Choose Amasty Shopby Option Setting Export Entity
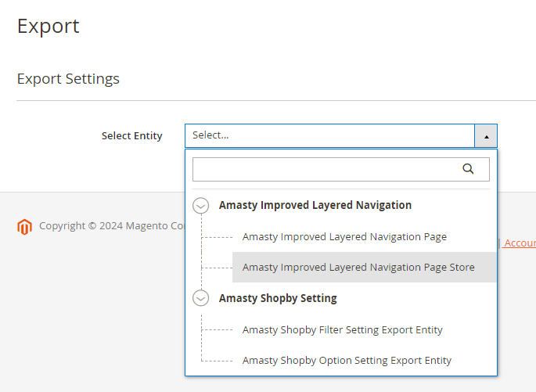The height and width of the screenshot is (392, 536). [347, 360]
